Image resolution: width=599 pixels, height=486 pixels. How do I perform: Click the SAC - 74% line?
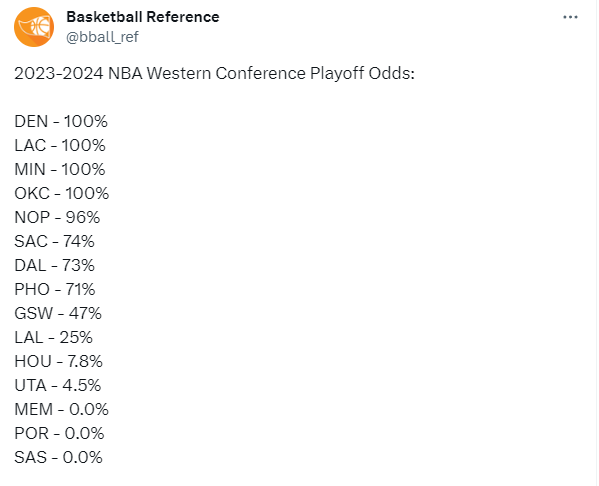click(x=55, y=241)
